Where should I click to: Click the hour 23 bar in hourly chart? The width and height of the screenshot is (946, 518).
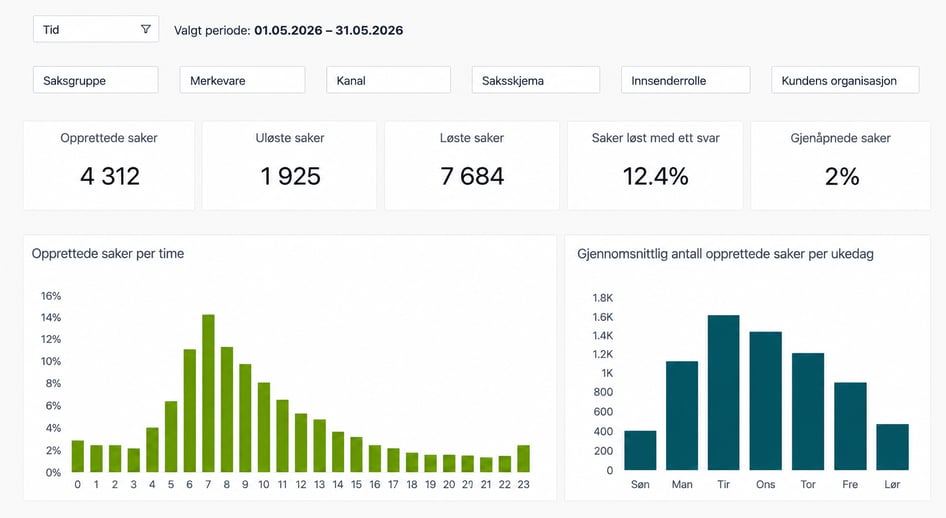[524, 459]
